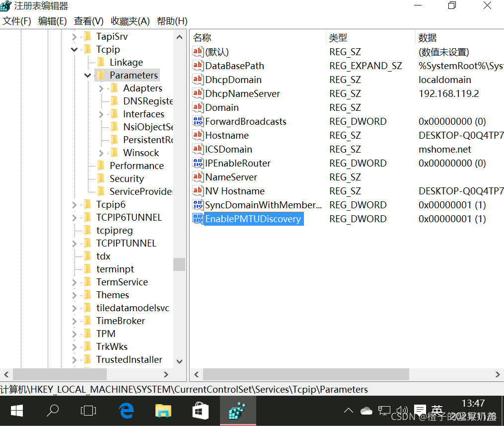Sort by the 类型 column header
This screenshot has width=504, height=426.
point(370,37)
